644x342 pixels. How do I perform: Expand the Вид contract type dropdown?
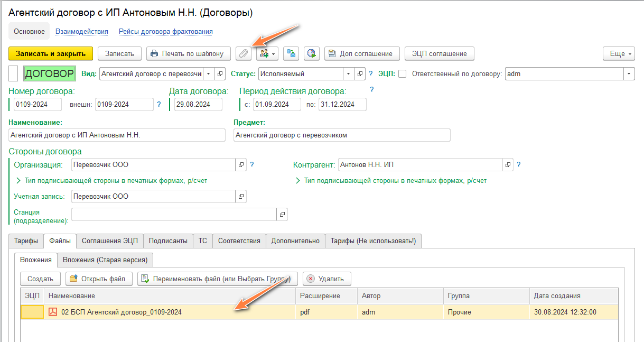[209, 74]
